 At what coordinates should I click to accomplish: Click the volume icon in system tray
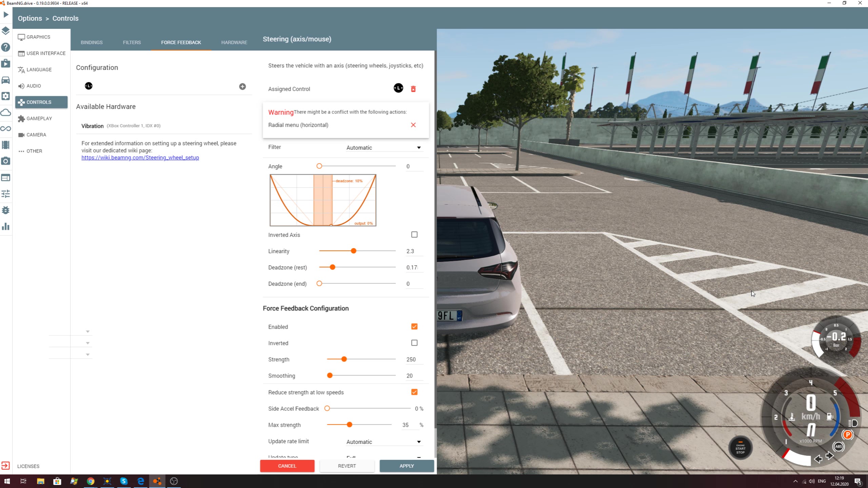pyautogui.click(x=812, y=481)
